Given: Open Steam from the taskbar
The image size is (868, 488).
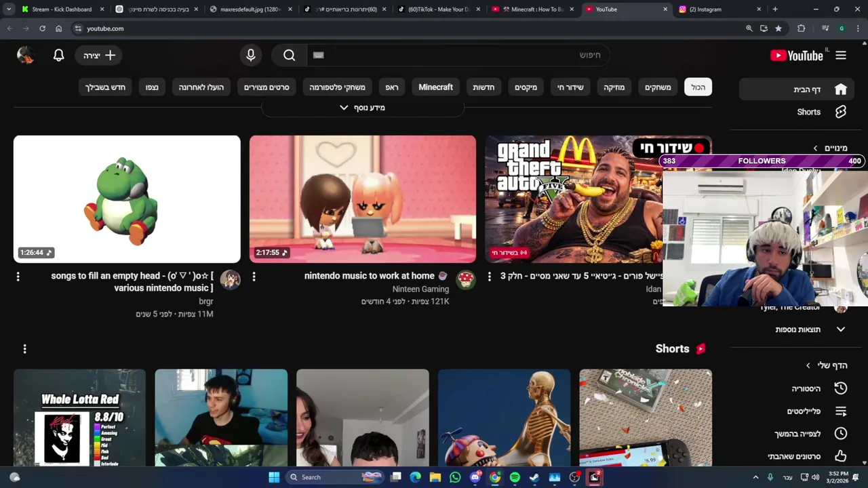Looking at the screenshot, I should pyautogui.click(x=534, y=477).
